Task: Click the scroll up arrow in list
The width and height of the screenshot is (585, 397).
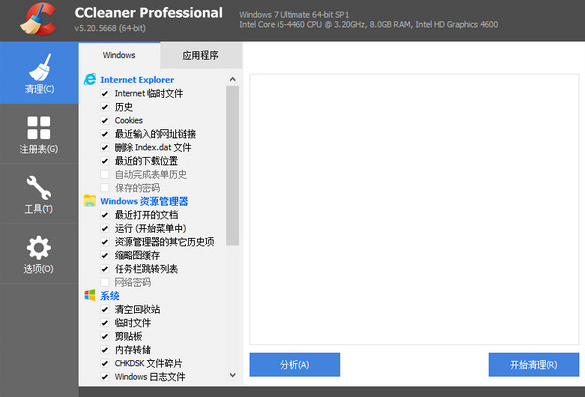Action: point(232,79)
